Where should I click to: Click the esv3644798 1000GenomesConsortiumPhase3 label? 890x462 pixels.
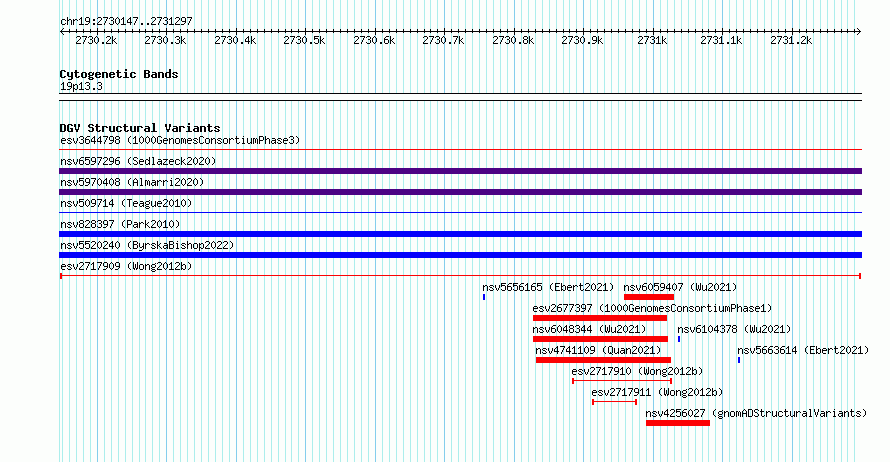click(180, 140)
